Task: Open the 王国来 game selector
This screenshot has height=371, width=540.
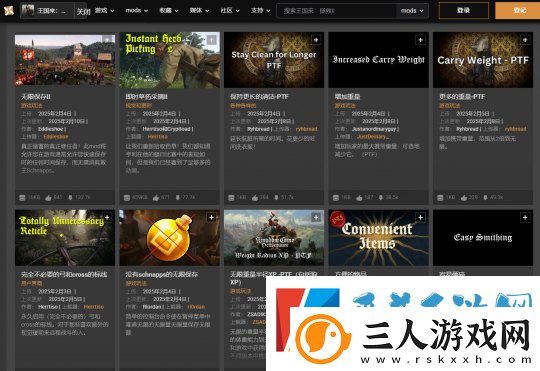Action: 47,11
